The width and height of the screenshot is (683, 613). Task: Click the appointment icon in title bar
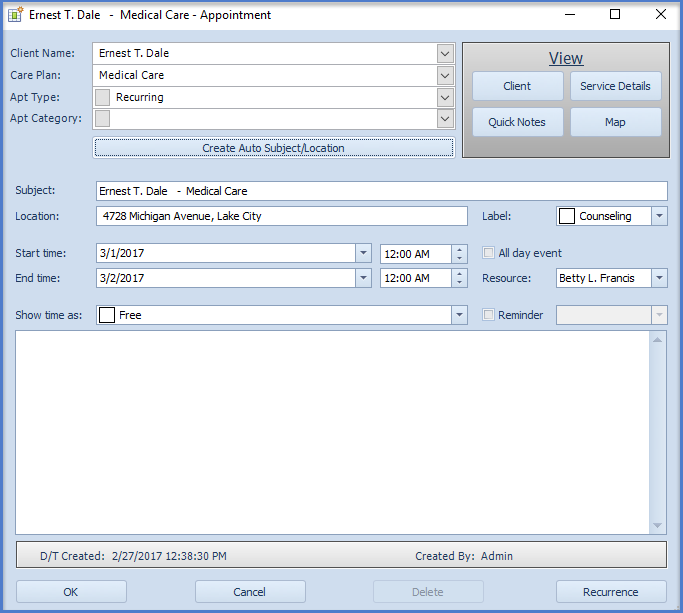coord(16,15)
